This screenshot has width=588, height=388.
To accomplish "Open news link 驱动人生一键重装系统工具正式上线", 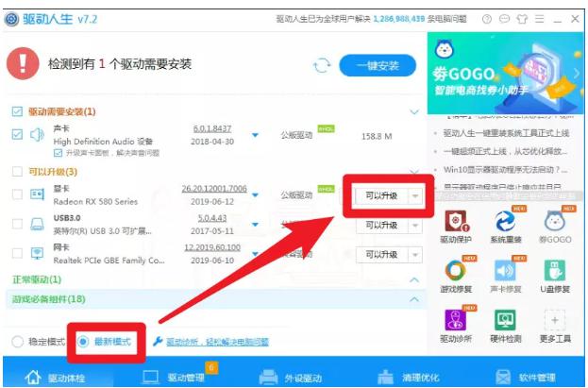I will [x=506, y=133].
